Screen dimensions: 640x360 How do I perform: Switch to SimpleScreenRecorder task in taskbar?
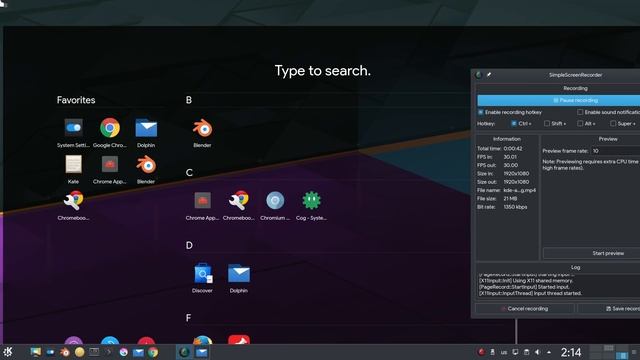(184, 352)
